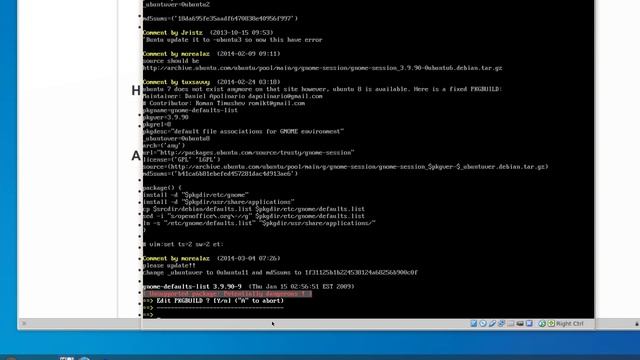Click the 'gnome-defaults-list 3.9.90-9' package line
This screenshot has height=360, width=640.
(249, 287)
